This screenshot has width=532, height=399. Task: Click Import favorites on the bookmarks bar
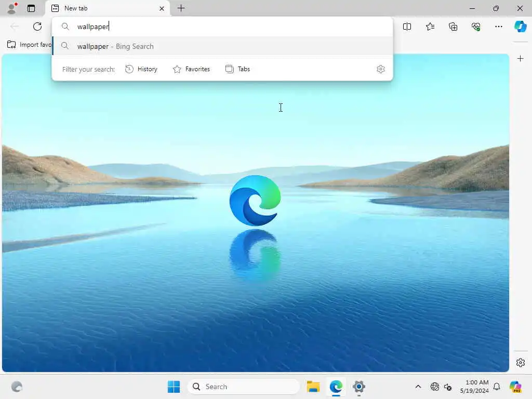coord(30,45)
